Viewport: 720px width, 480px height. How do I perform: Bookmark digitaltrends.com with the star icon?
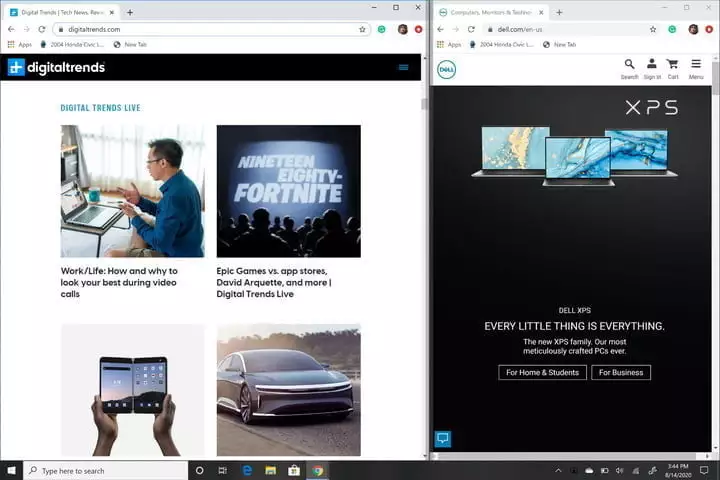(362, 29)
